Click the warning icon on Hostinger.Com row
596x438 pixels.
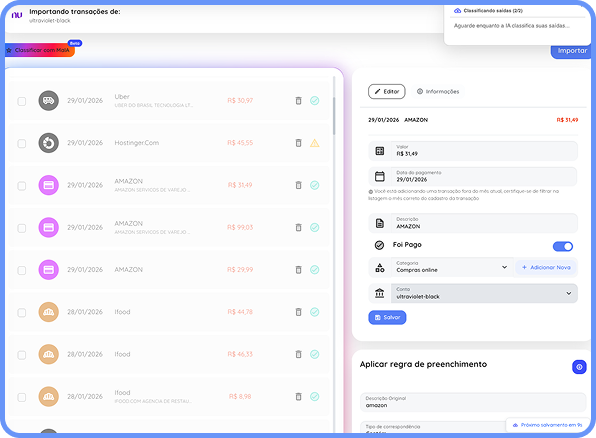[x=314, y=143]
